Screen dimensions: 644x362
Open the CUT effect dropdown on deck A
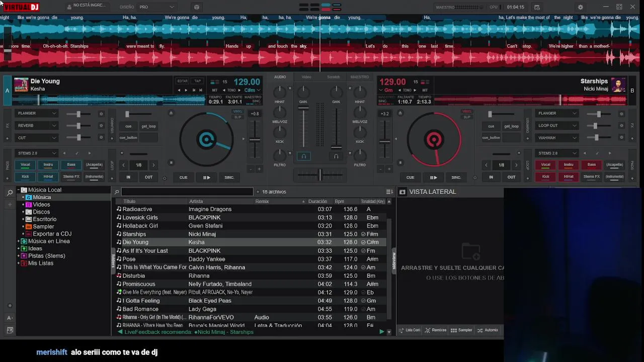tap(36, 138)
